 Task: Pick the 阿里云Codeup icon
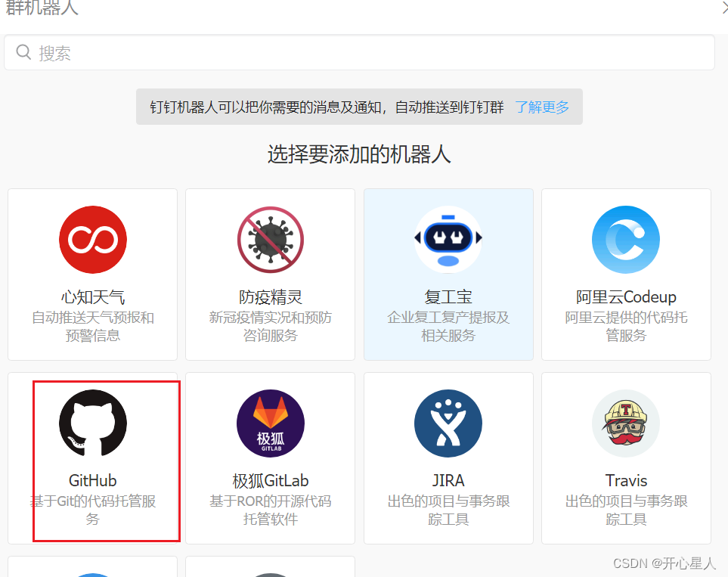click(x=626, y=240)
